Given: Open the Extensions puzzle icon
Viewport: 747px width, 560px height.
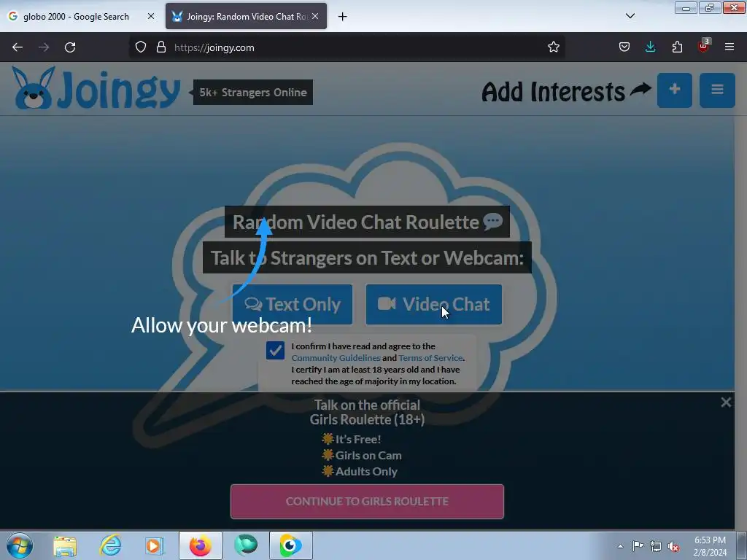Looking at the screenshot, I should pos(677,47).
